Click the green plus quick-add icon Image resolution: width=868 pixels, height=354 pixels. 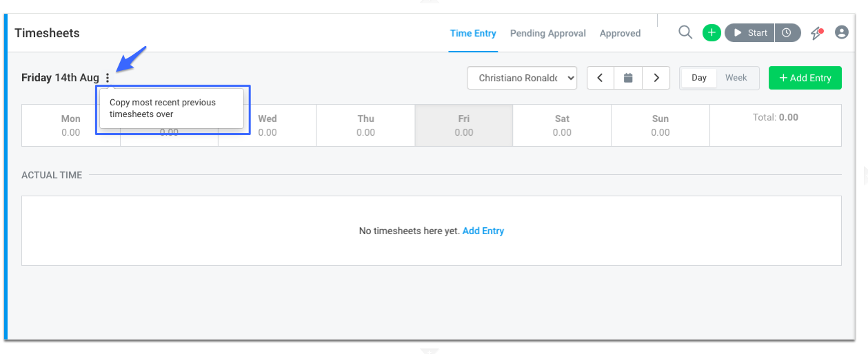[x=711, y=32]
